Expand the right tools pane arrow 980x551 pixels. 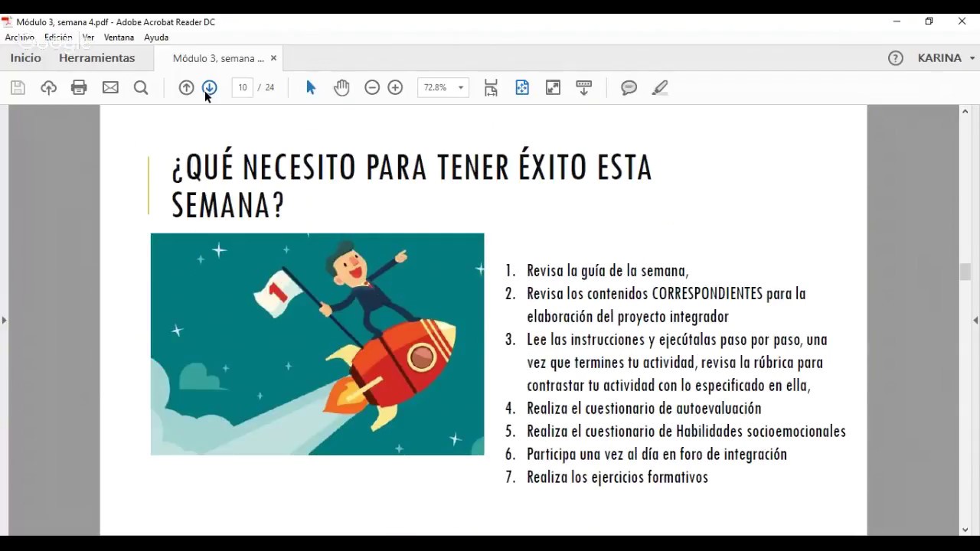pyautogui.click(x=975, y=320)
